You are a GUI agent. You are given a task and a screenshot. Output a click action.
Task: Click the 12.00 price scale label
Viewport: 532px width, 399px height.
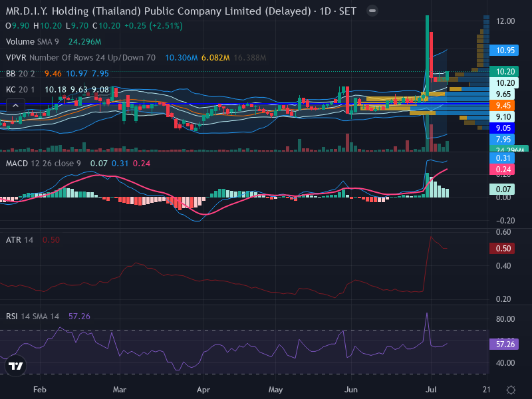(505, 21)
